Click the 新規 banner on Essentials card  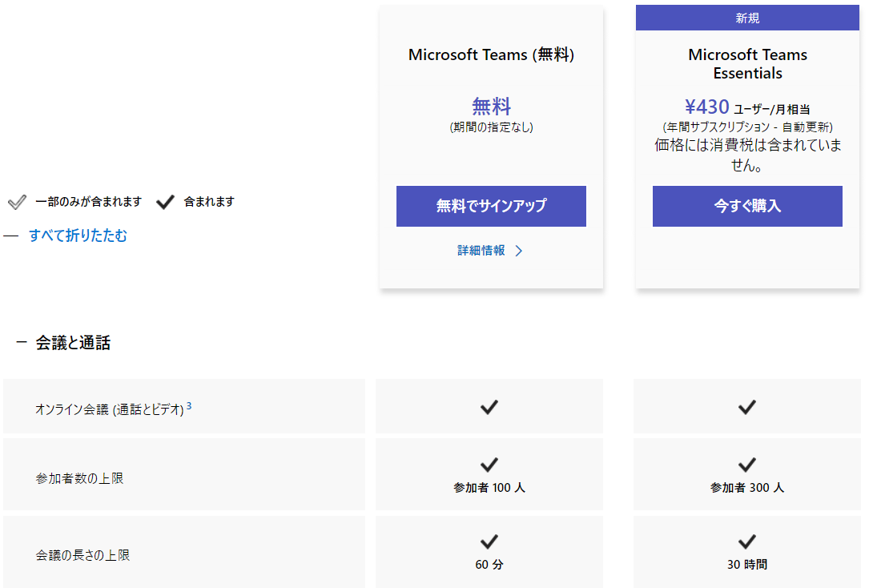pos(747,18)
